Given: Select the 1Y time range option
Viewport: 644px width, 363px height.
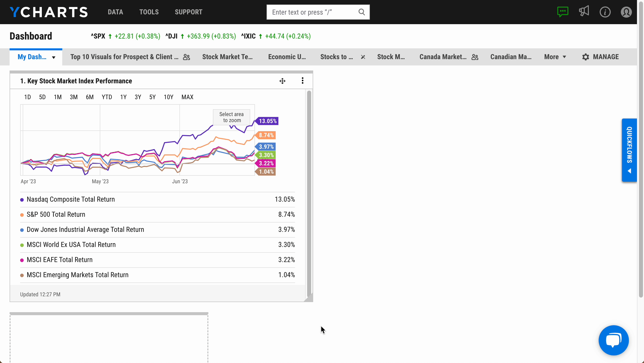Looking at the screenshot, I should tap(123, 97).
